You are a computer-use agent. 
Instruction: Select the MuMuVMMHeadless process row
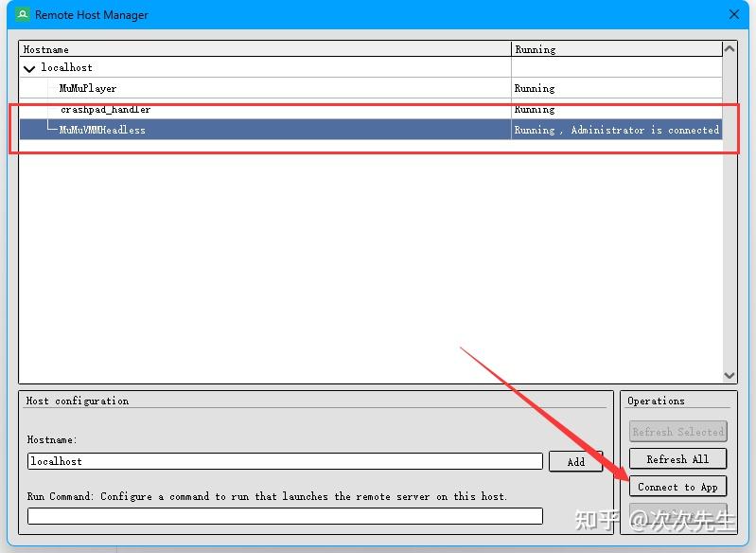102,131
